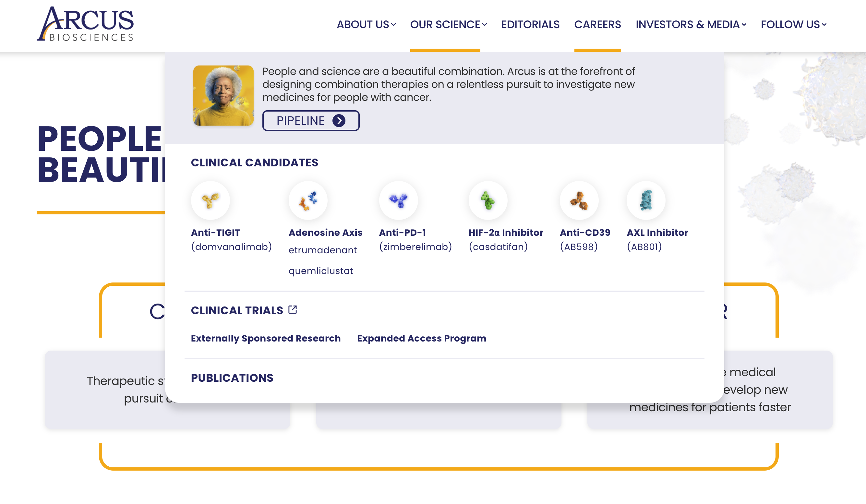Screen dimensions: 866x504
Task: Go to the Editorials page
Action: [530, 24]
